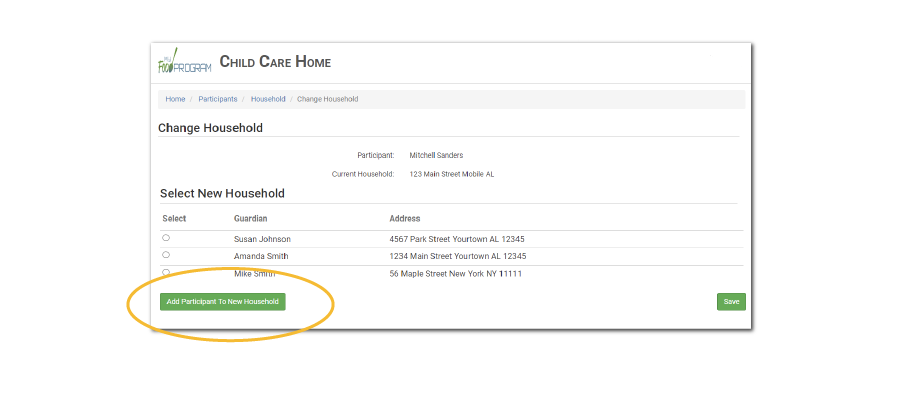Click the Guardian column header
Screen dimensions: 900x401
pos(250,218)
